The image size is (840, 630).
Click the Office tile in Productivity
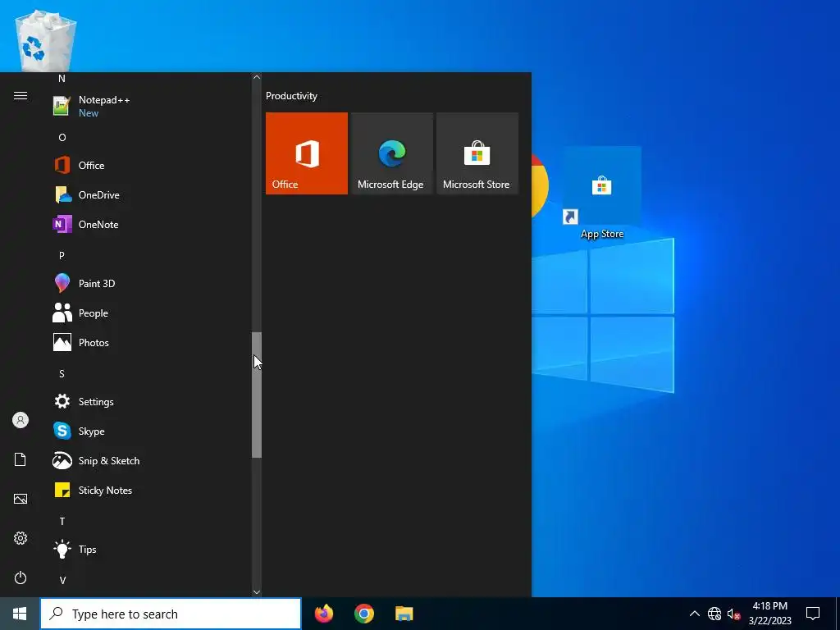[x=307, y=153]
